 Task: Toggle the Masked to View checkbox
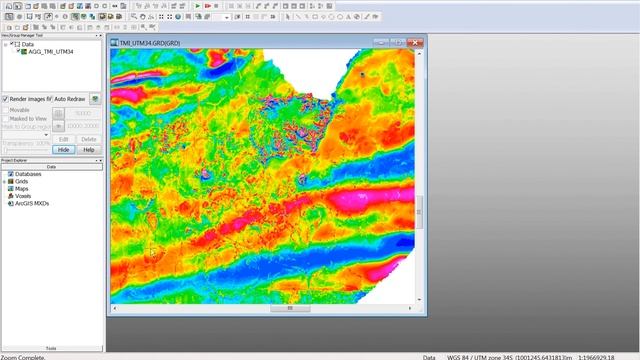tap(5, 118)
